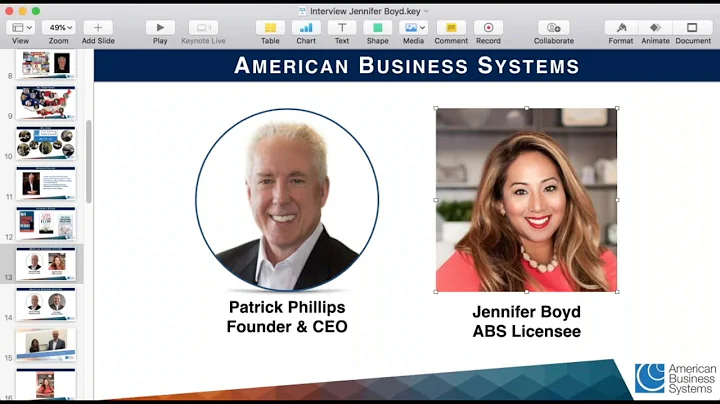Click the Founder & CEO text

click(287, 326)
